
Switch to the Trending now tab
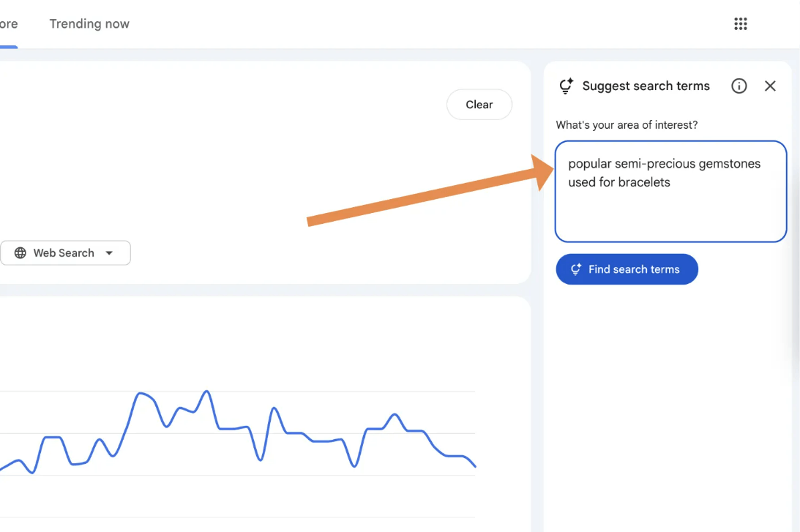click(x=89, y=24)
